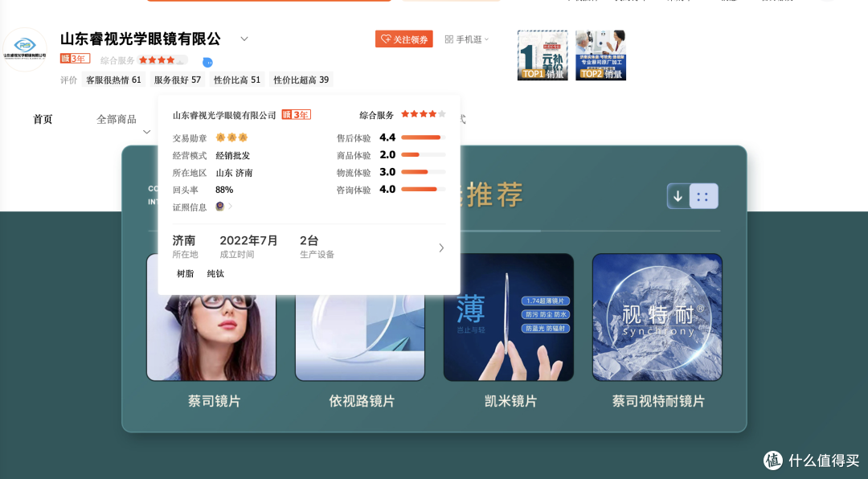Screen dimensions: 868x479
Task: Expand the shop name dropdown arrow
Action: 244,39
